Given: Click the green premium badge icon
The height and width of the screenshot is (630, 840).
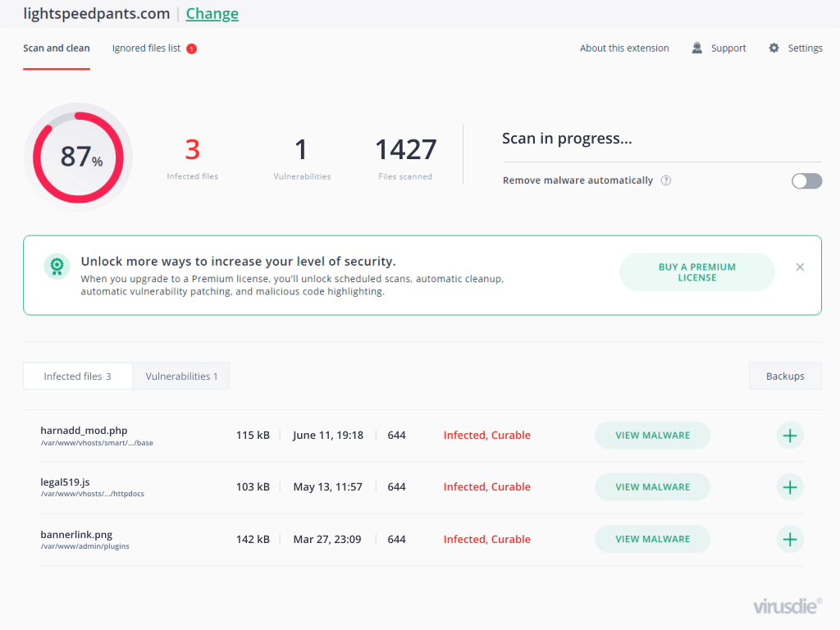Looking at the screenshot, I should 57,267.
